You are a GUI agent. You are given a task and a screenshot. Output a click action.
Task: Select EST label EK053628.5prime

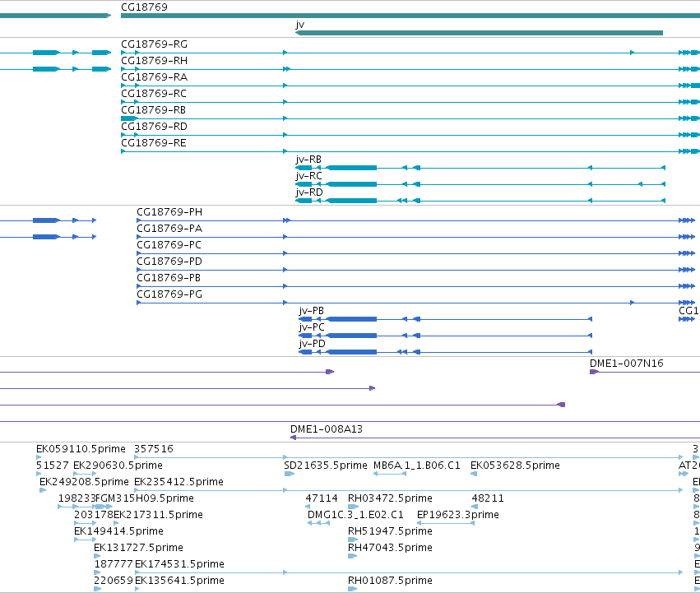pyautogui.click(x=515, y=466)
